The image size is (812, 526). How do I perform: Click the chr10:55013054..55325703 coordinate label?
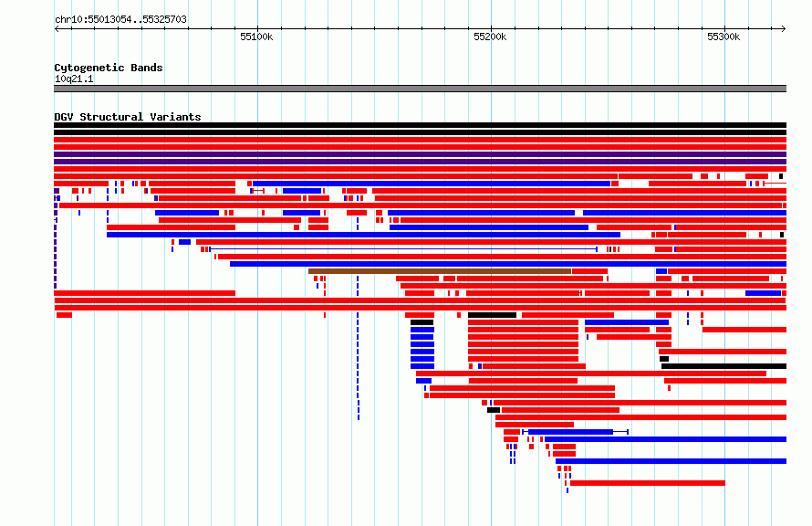[x=120, y=19]
